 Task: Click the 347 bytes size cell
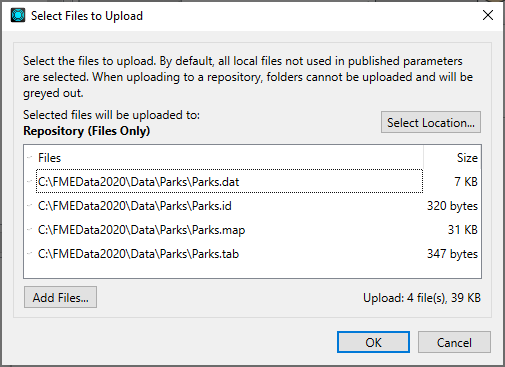click(452, 254)
